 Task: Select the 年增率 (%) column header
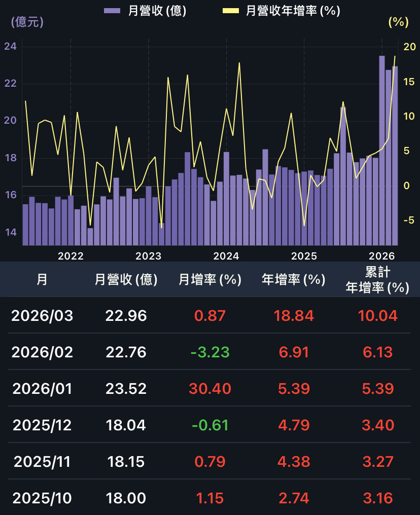point(294,279)
